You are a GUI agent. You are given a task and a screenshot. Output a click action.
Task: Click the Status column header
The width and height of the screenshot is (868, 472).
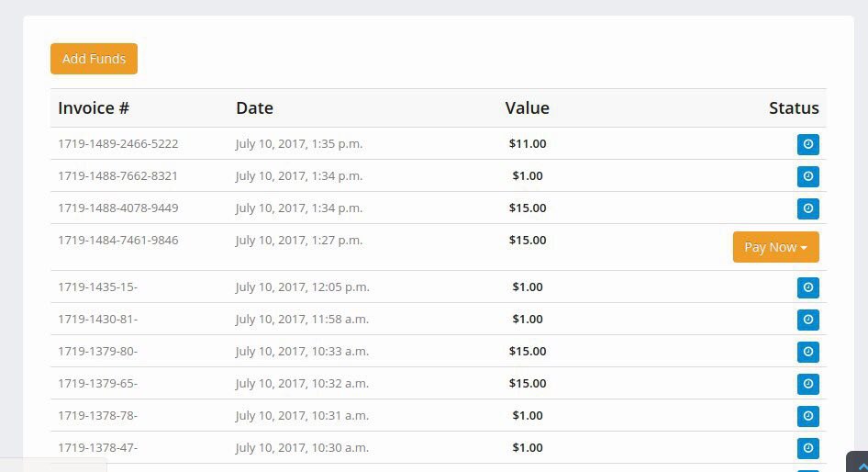click(x=794, y=107)
